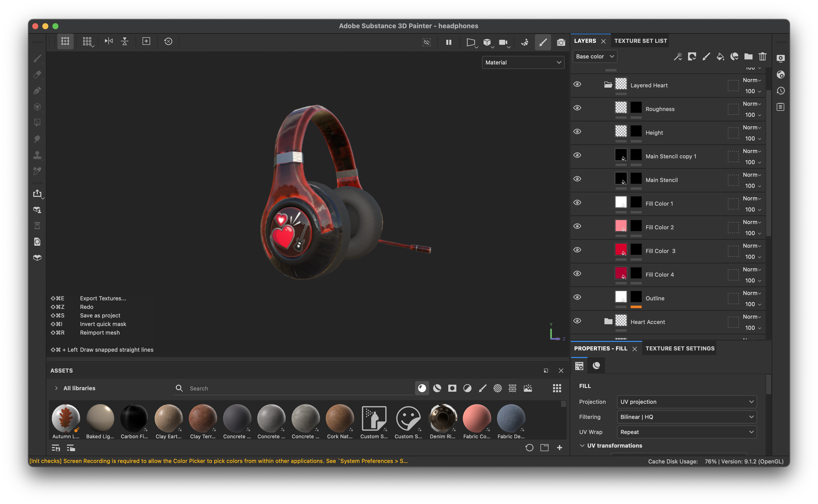Switch assets to grid view
Viewport: 818px width, 504px height.
(x=557, y=388)
